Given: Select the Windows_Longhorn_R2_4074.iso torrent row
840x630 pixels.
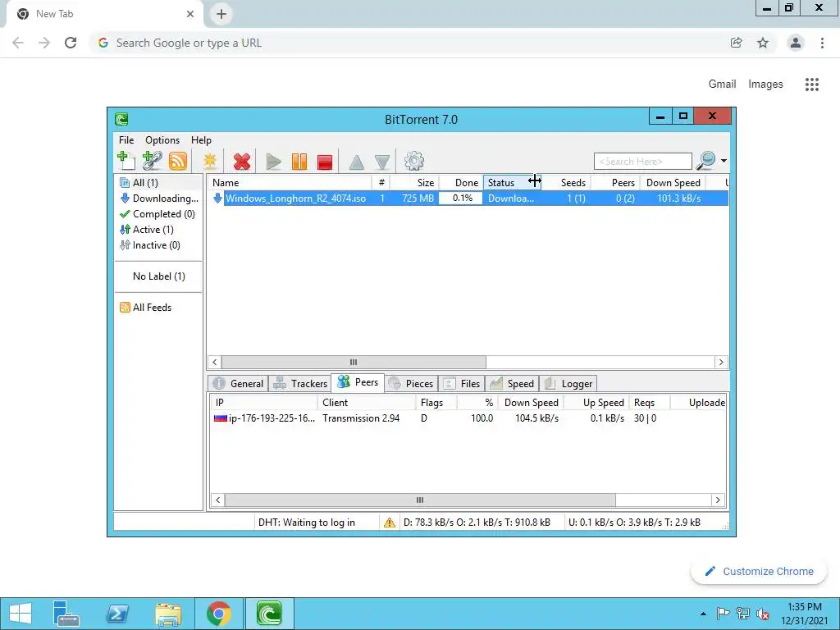Looking at the screenshot, I should [x=468, y=199].
